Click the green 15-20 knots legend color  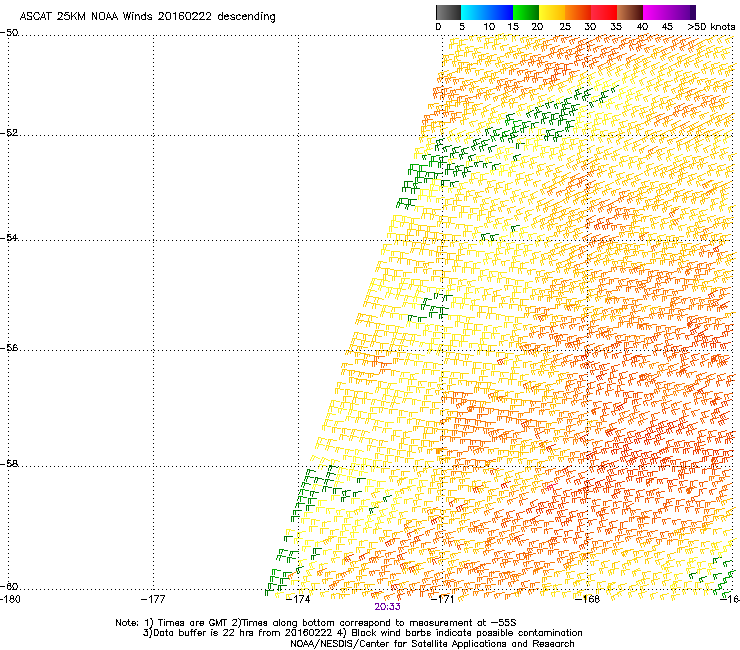526,12
